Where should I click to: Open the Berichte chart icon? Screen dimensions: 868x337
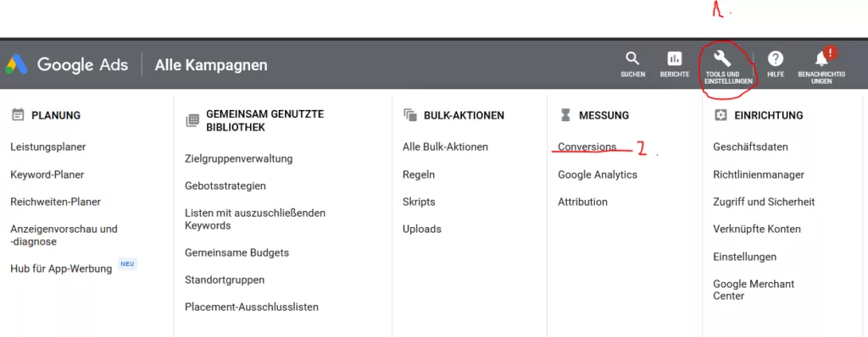(x=674, y=58)
